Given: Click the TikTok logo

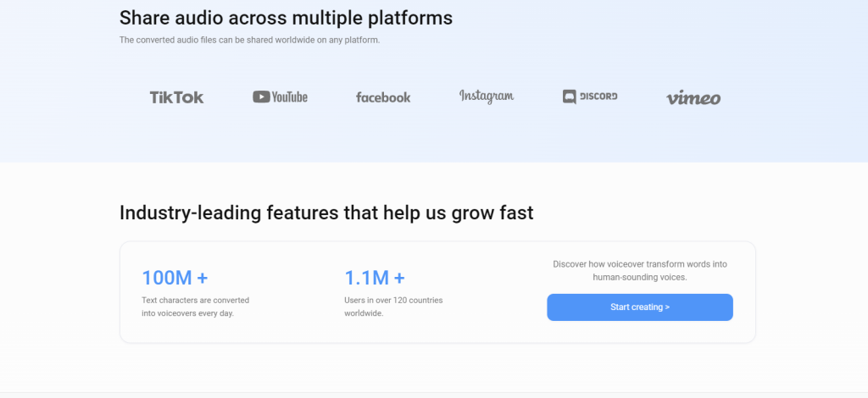Looking at the screenshot, I should click(176, 97).
